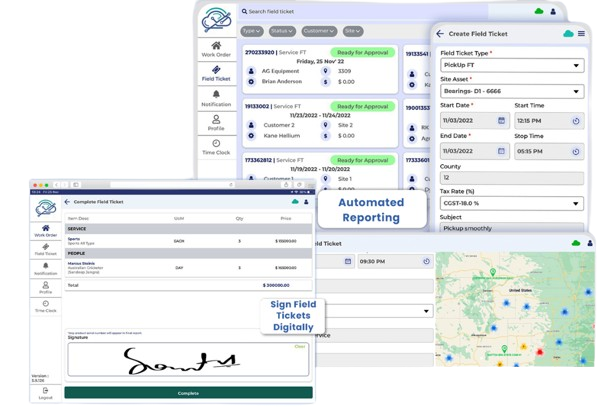
Task: Click user icon in tablet header
Action: coord(553,12)
